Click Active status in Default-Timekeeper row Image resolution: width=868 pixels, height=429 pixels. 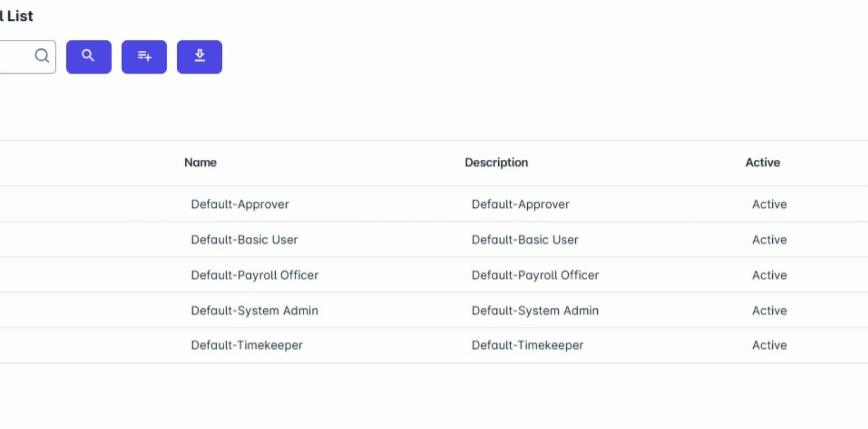tap(769, 345)
